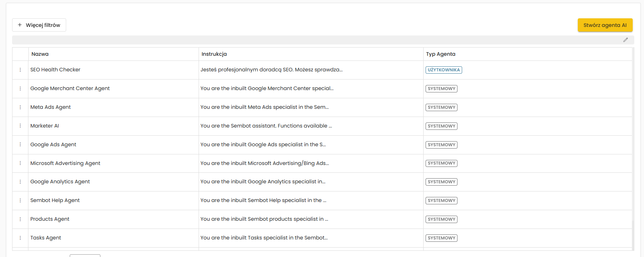
Task: Open row menu for Marketer AI
Action: pyautogui.click(x=20, y=126)
